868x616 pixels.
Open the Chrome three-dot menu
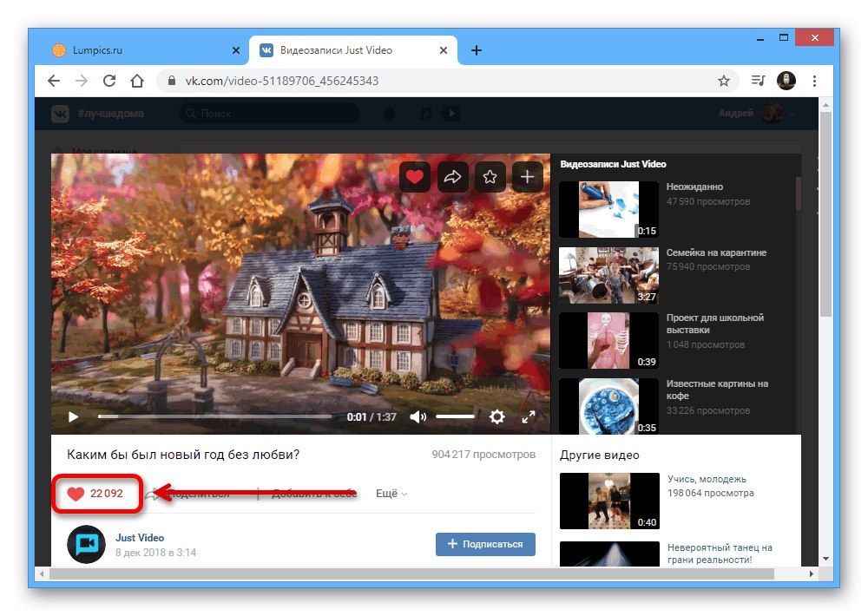pyautogui.click(x=814, y=81)
